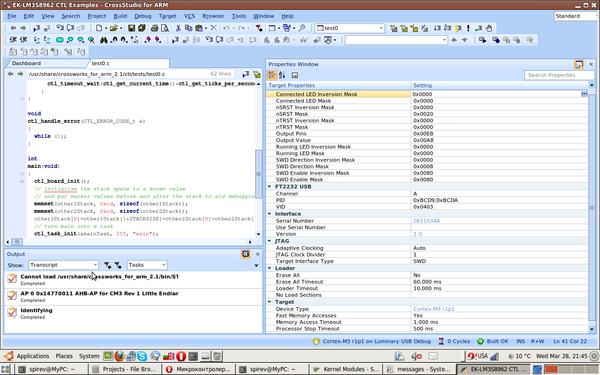Click the Clear Output icon in Output panel
Image resolution: width=600 pixels, height=375 pixels.
246,254
